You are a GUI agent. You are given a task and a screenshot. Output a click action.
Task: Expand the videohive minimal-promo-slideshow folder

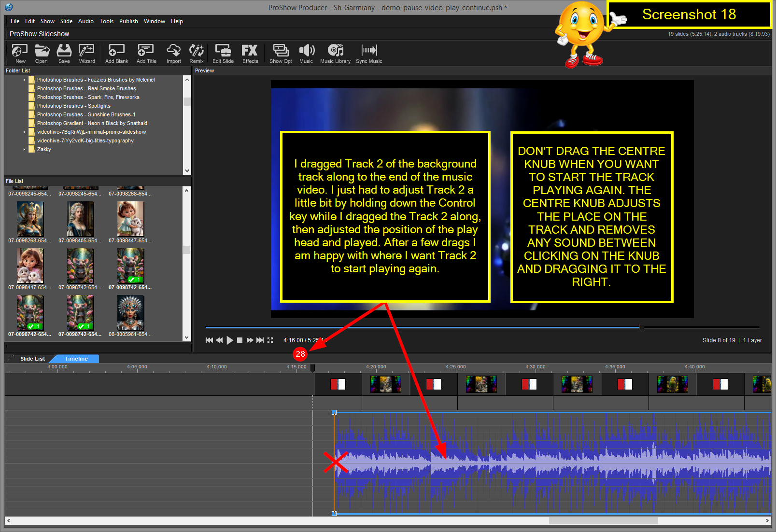coord(24,132)
